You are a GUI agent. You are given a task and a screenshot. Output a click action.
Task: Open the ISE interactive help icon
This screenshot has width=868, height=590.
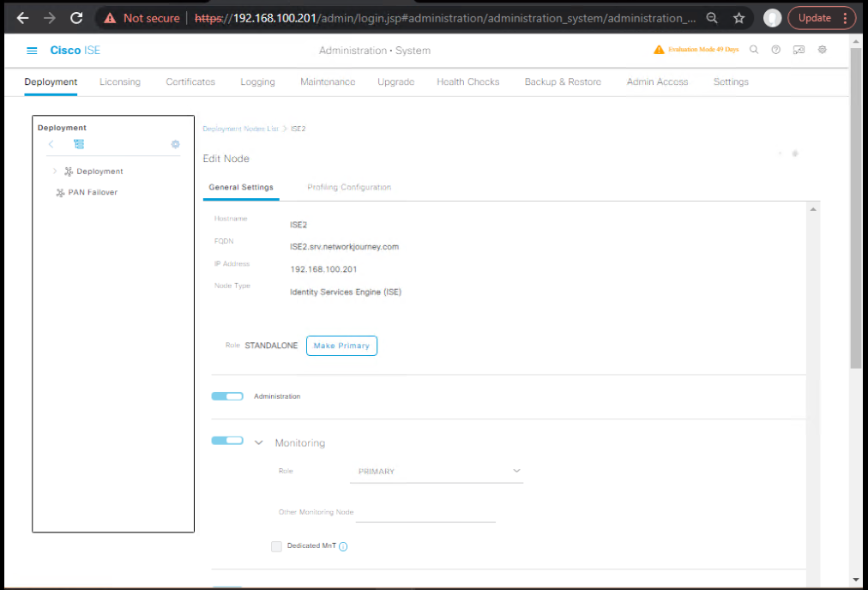pyautogui.click(x=799, y=50)
